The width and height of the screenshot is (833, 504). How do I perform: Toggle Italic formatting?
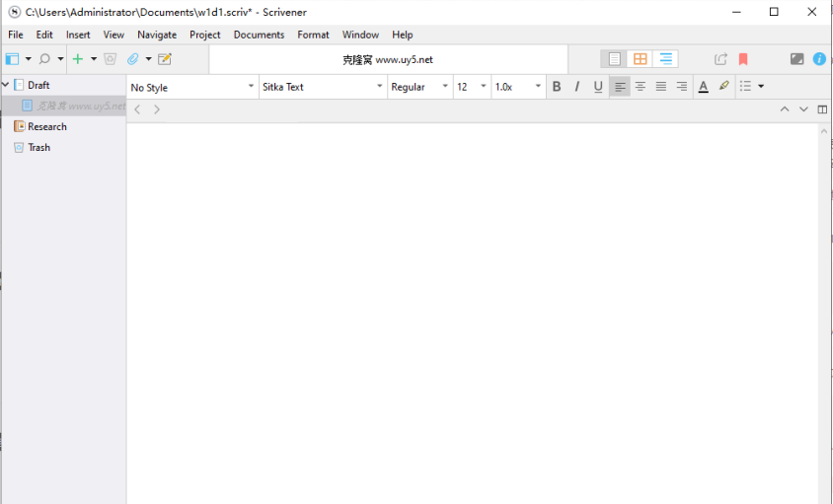[577, 87]
